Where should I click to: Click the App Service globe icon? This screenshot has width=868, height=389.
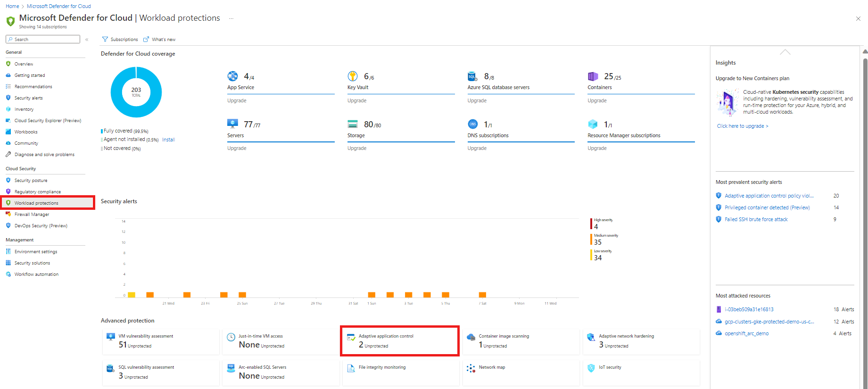click(233, 76)
